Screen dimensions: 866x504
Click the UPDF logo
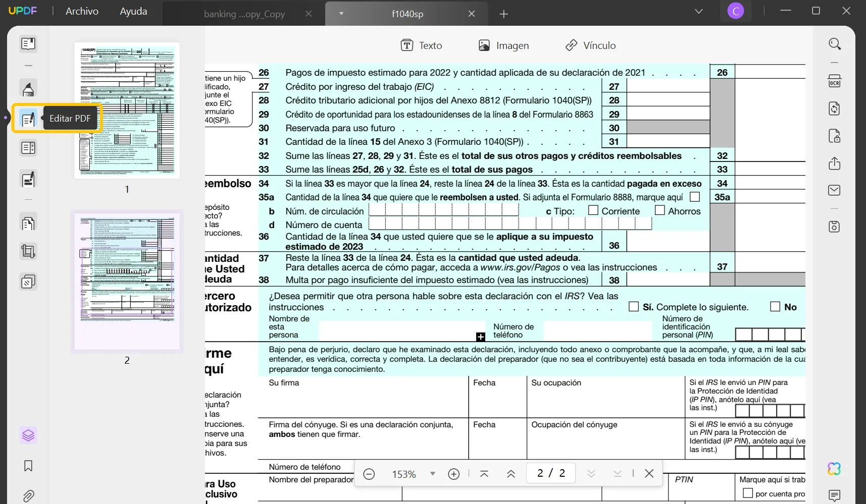(x=23, y=11)
